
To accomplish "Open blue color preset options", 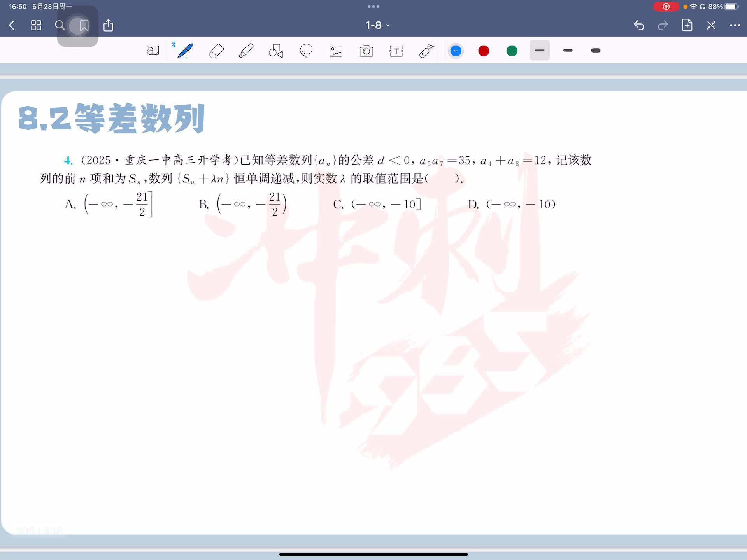I will pyautogui.click(x=456, y=51).
